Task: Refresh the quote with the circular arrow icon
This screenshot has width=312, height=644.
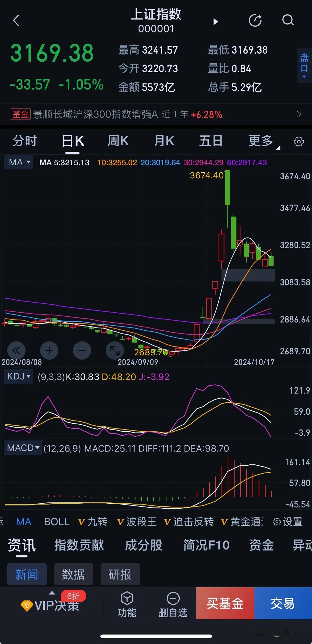Action: (x=255, y=20)
